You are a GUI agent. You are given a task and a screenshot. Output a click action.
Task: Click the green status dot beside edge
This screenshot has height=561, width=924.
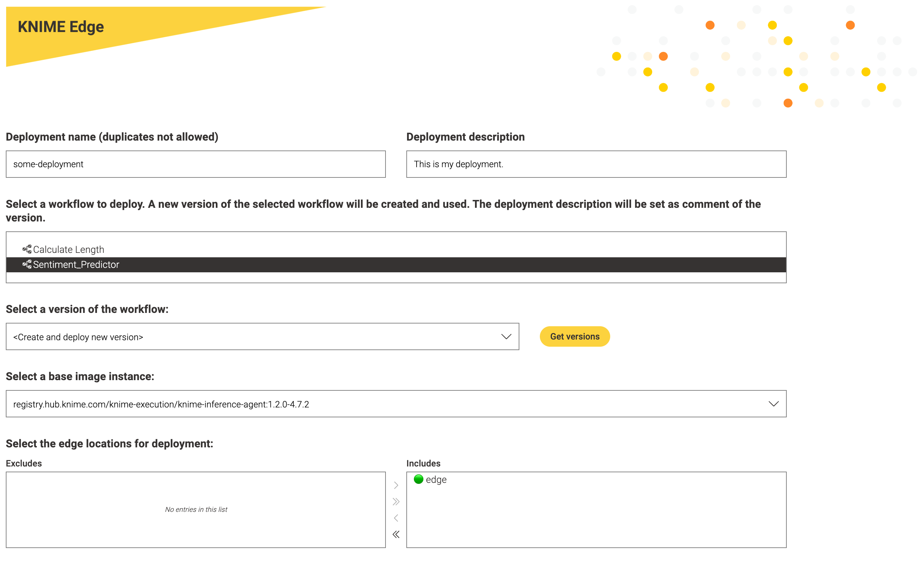click(419, 479)
